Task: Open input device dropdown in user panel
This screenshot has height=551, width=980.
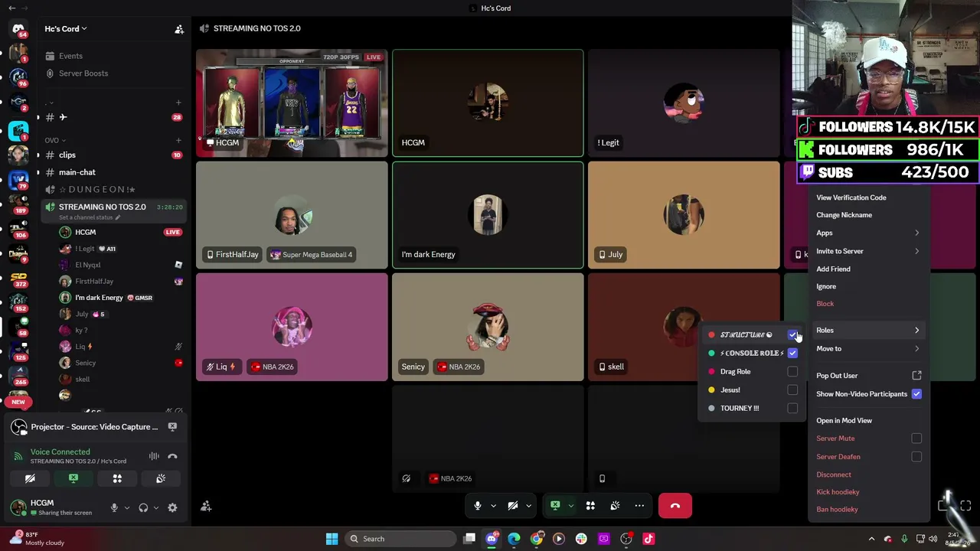Action: [127, 507]
